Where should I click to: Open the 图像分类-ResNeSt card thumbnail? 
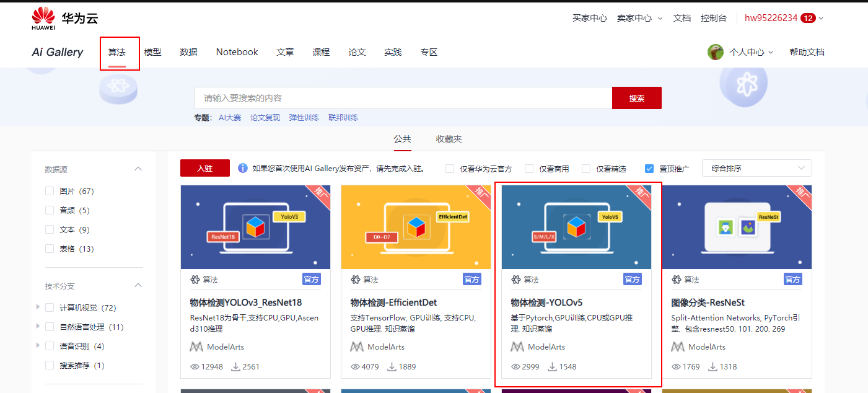737,227
